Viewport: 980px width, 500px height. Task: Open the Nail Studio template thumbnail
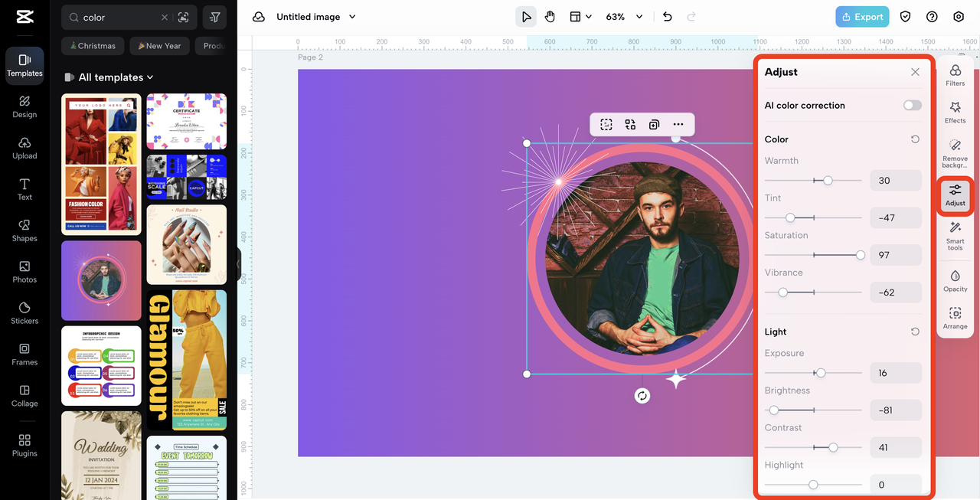pyautogui.click(x=187, y=244)
